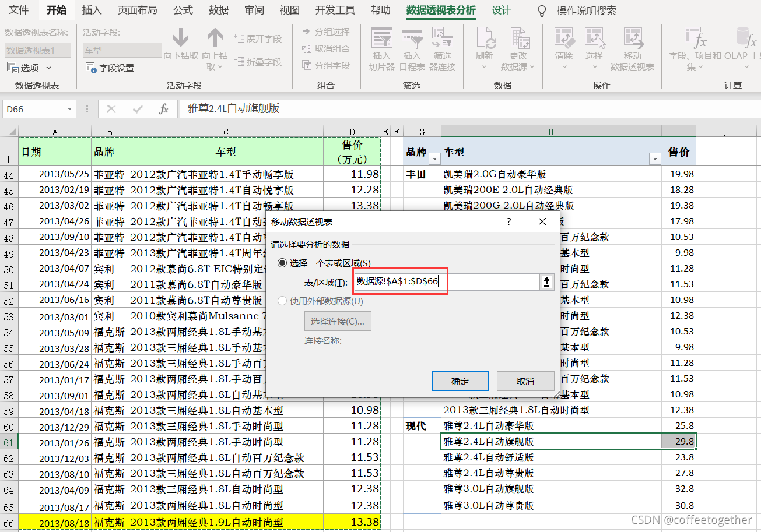The height and width of the screenshot is (532, 761).
Task: Click 展开字段 expand field icon
Action: pos(239,38)
